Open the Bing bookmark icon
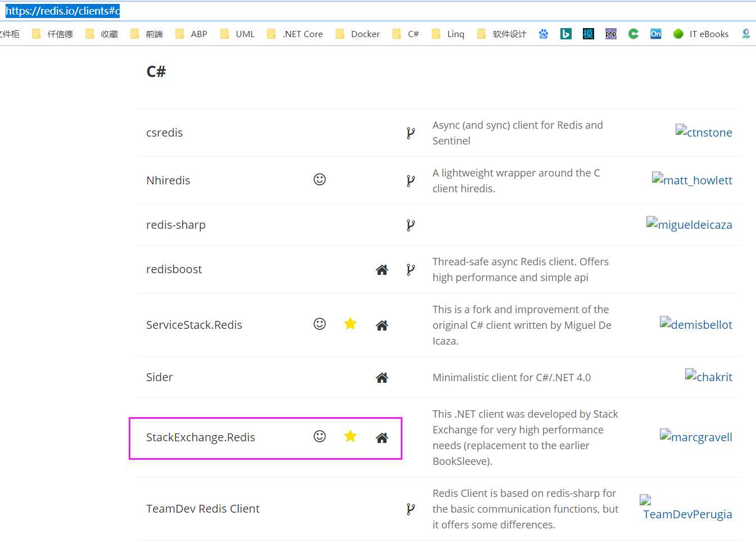The height and width of the screenshot is (543, 756). [566, 34]
